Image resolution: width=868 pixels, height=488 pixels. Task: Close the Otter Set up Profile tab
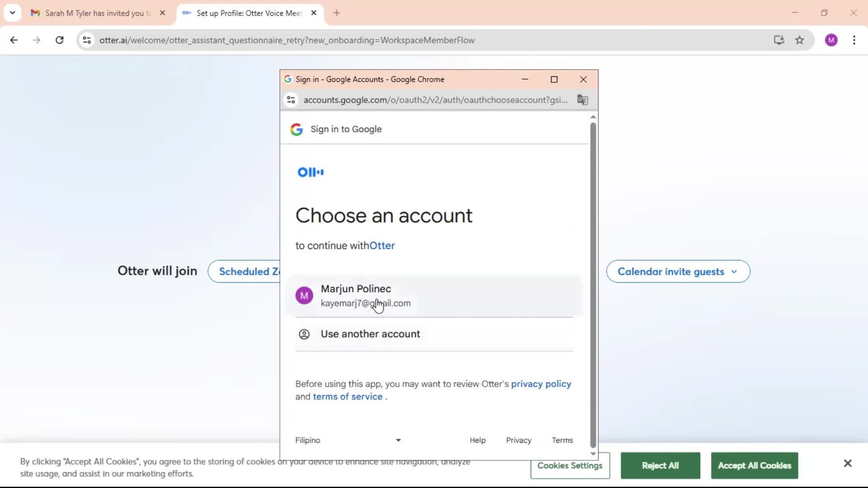pos(314,13)
